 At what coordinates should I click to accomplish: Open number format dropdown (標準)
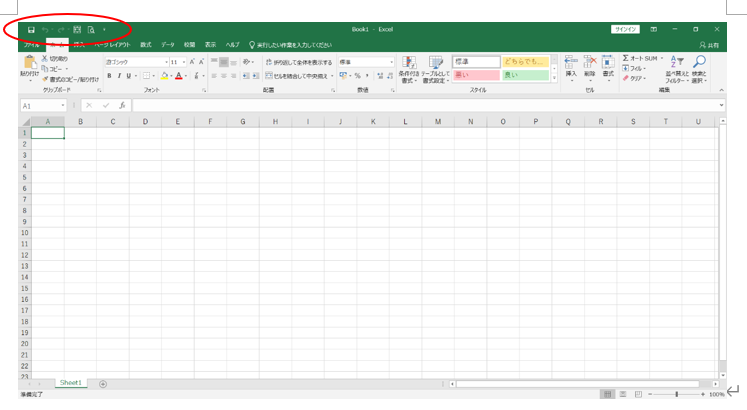392,62
